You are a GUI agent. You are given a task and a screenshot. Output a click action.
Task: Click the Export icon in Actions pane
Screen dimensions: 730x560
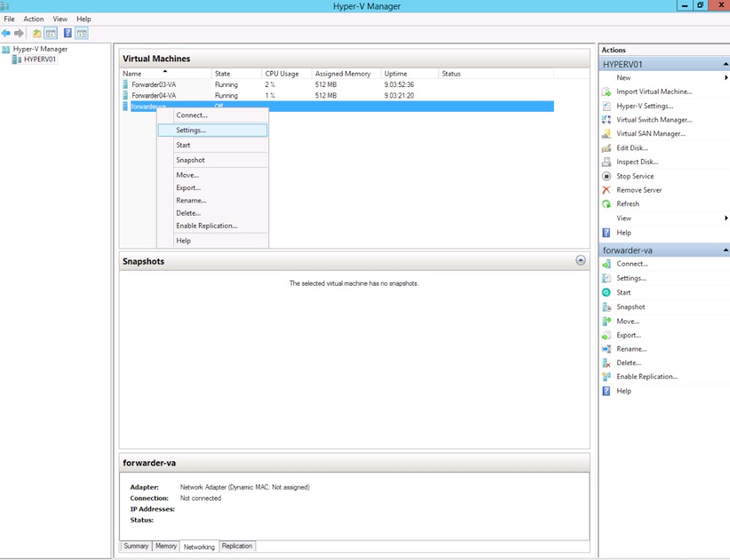(x=607, y=335)
